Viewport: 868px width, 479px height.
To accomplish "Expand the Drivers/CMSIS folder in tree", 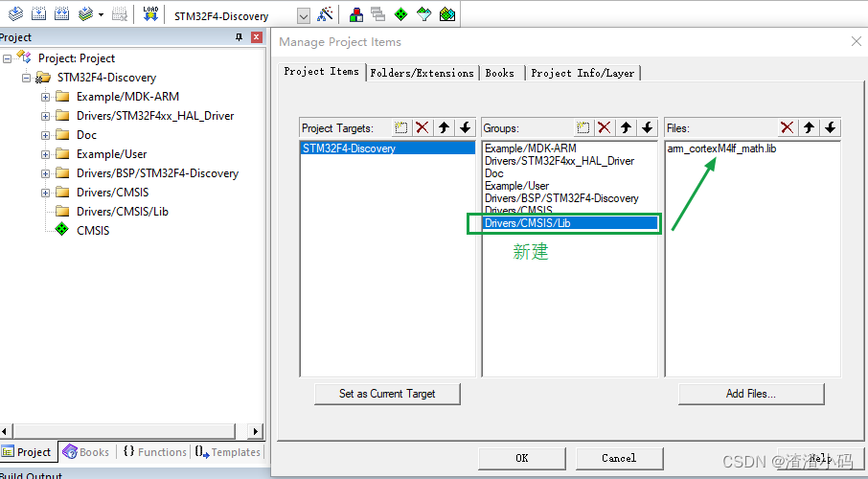I will pyautogui.click(x=45, y=193).
